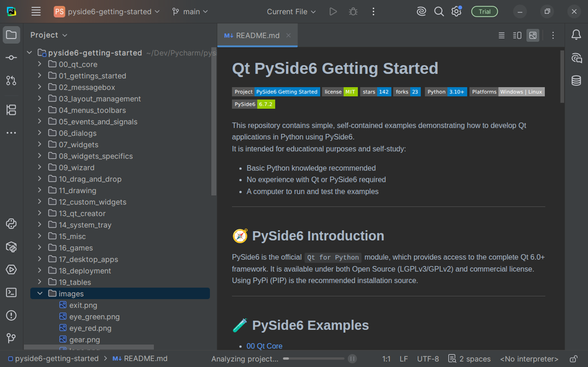Open the 00 Qt Core link
Screen dimensions: 588x367
point(265,346)
